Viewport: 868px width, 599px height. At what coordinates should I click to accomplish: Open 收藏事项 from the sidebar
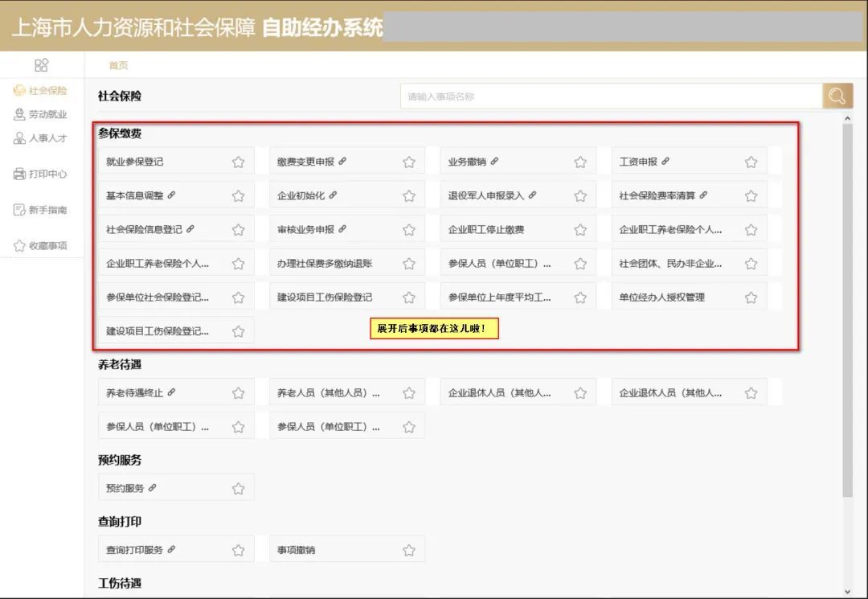click(40, 246)
